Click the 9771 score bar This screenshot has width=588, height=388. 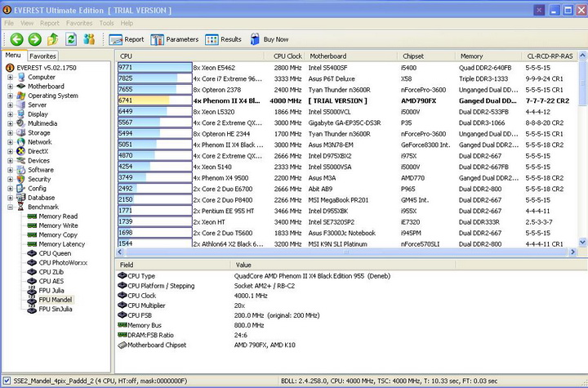click(x=155, y=68)
